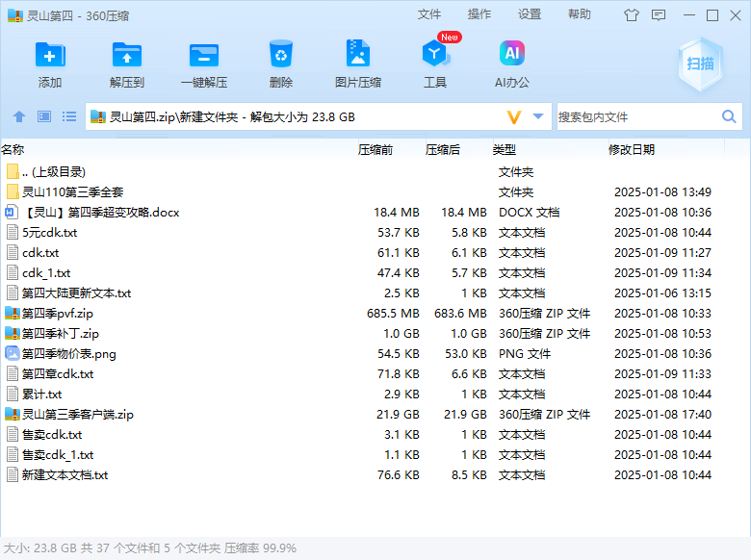Sort files by the Name (名称) column header

(13, 150)
